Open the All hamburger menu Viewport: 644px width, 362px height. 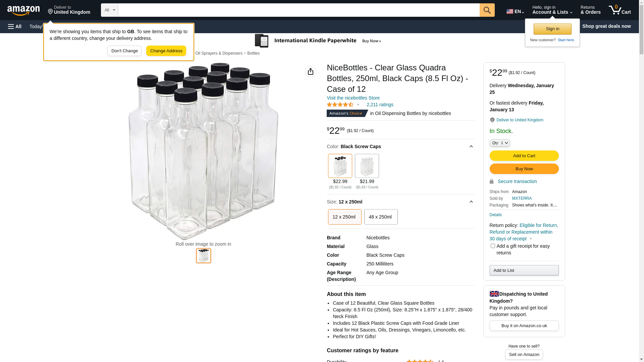15,26
